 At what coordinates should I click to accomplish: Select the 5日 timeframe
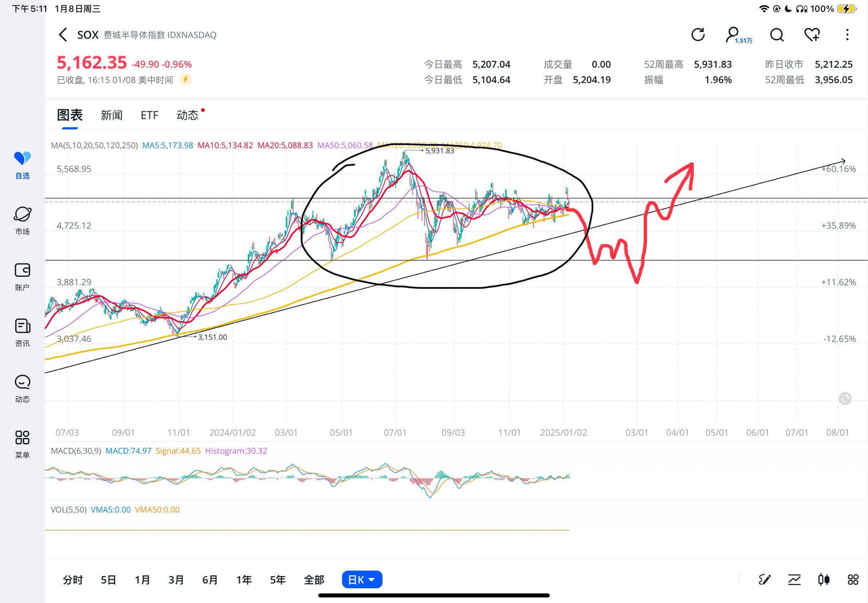tap(108, 579)
